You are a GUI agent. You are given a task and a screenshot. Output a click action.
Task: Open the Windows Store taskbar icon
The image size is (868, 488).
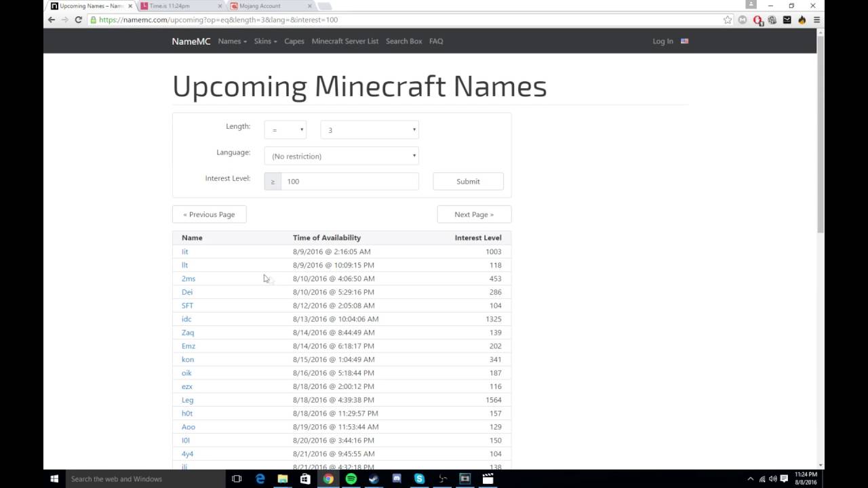click(x=305, y=479)
